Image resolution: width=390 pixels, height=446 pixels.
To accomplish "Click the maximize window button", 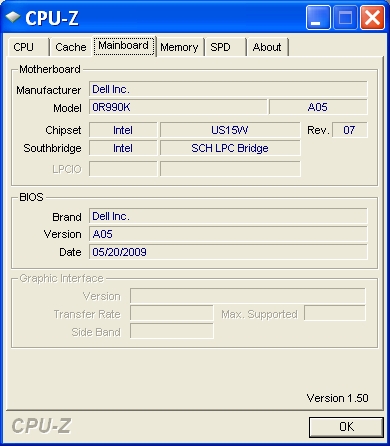I will [345, 17].
